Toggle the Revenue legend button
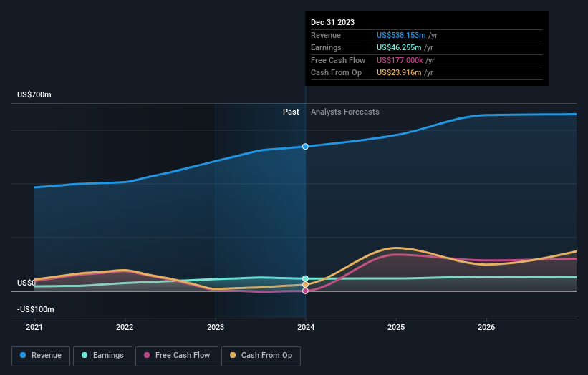 [x=41, y=356]
